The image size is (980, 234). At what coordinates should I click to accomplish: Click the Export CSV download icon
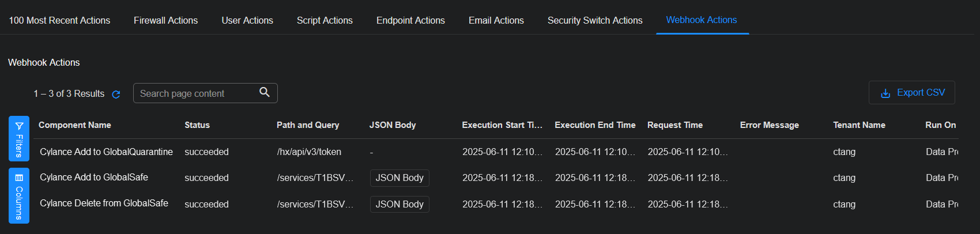point(885,93)
